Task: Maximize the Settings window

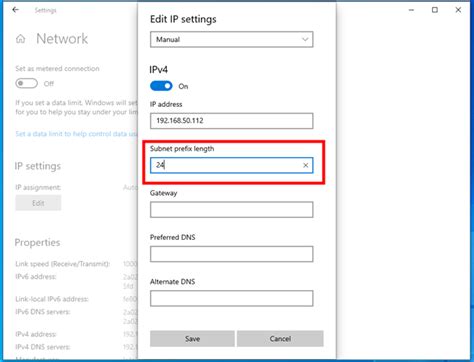Action: (x=435, y=10)
